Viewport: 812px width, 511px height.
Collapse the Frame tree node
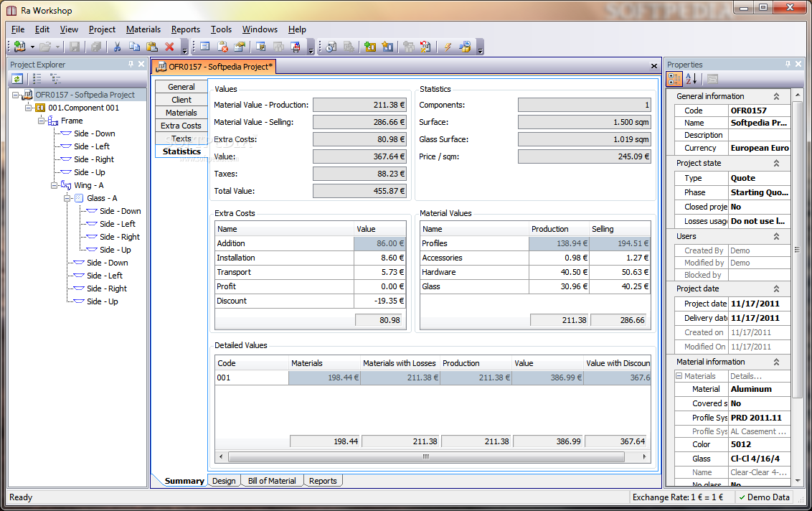click(x=42, y=121)
